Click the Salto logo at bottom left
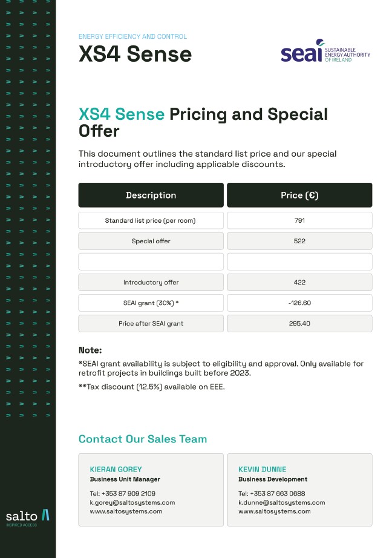This screenshot has height=558, width=392. coord(28,517)
